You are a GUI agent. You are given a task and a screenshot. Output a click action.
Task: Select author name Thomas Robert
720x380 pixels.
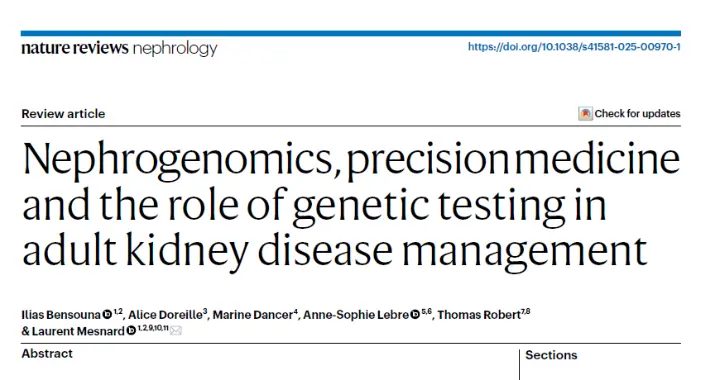tap(479, 315)
